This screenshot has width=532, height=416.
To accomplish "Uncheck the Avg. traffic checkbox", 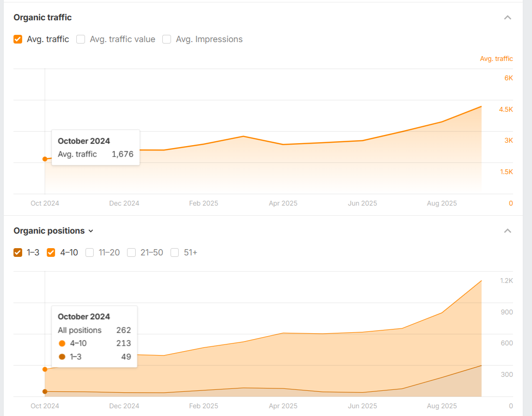I will click(x=18, y=39).
